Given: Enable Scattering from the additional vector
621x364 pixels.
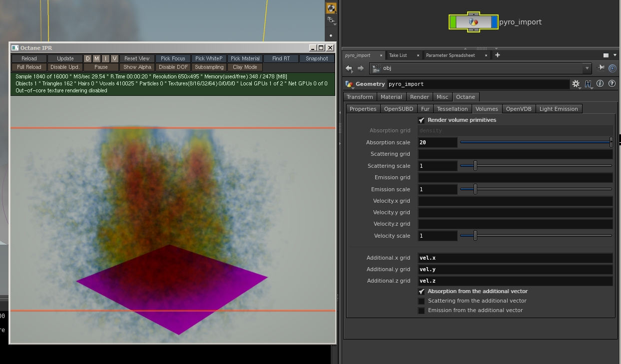Looking at the screenshot, I should 422,301.
